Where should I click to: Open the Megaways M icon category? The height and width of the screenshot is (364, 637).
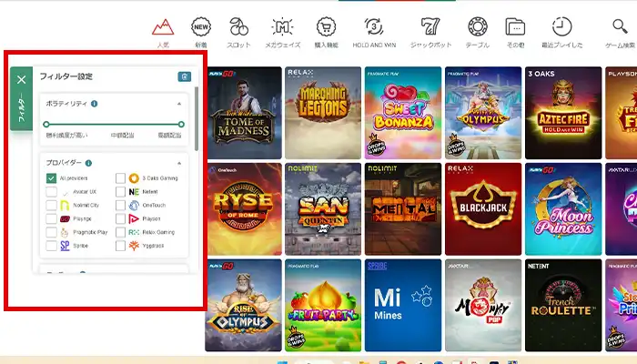coord(283,34)
